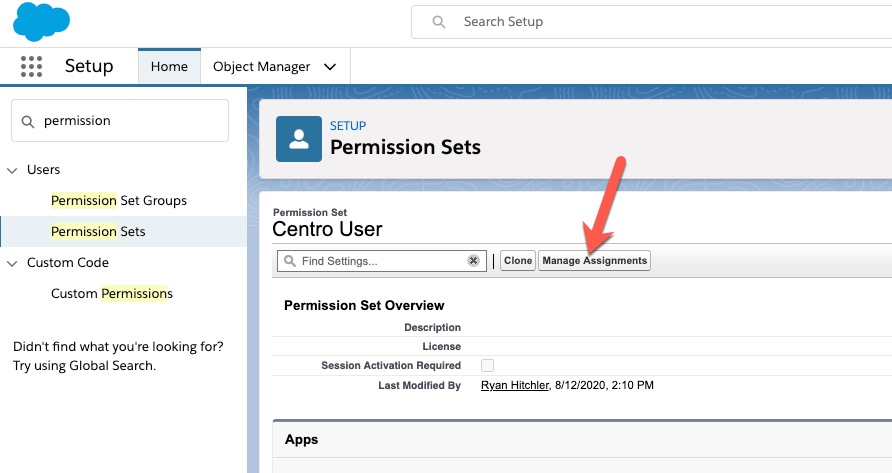892x473 pixels.
Task: Click the Permission Set Overview heading
Action: pyautogui.click(x=364, y=305)
